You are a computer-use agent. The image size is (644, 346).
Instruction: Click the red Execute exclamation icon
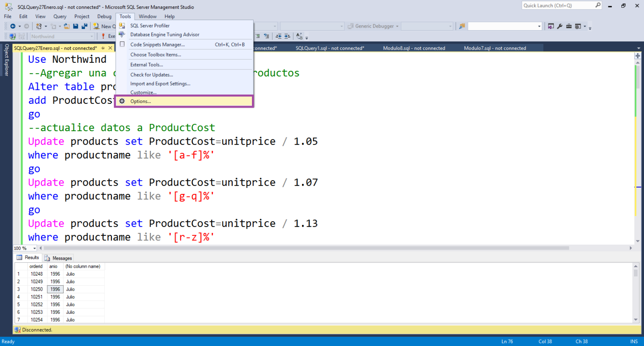point(104,36)
